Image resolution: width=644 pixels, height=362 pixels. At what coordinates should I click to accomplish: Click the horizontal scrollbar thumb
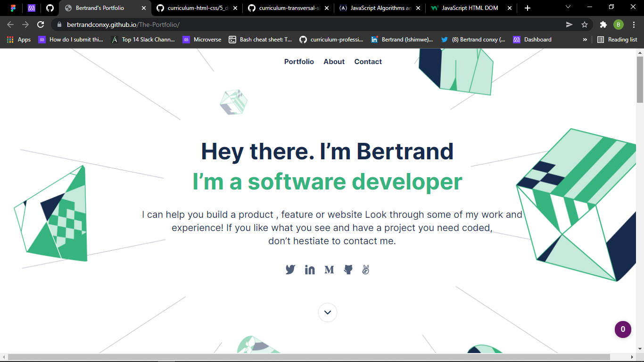[309, 357]
